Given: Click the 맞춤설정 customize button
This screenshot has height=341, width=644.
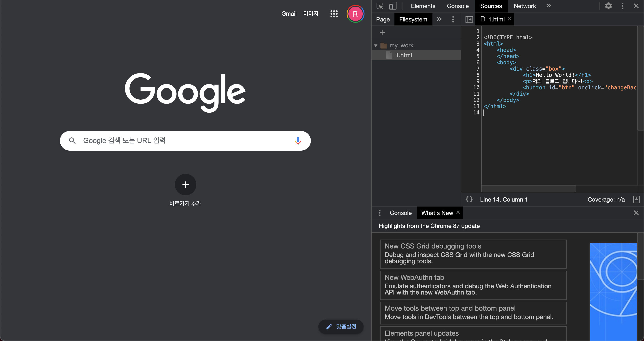Looking at the screenshot, I should [341, 326].
